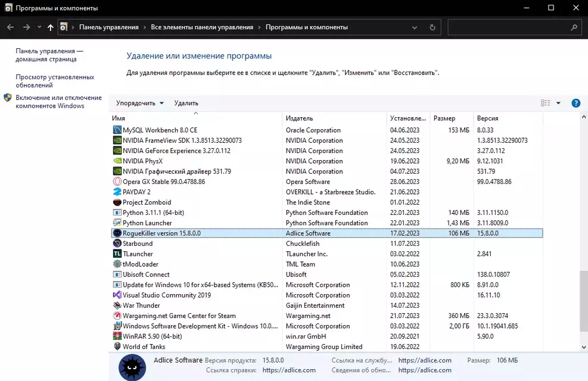The width and height of the screenshot is (588, 381).
Task: Open Включение или отключение компонентов Windows
Action: tap(58, 102)
